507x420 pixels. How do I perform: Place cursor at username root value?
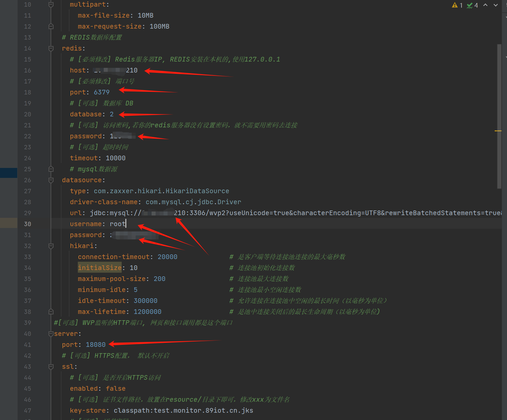[118, 224]
